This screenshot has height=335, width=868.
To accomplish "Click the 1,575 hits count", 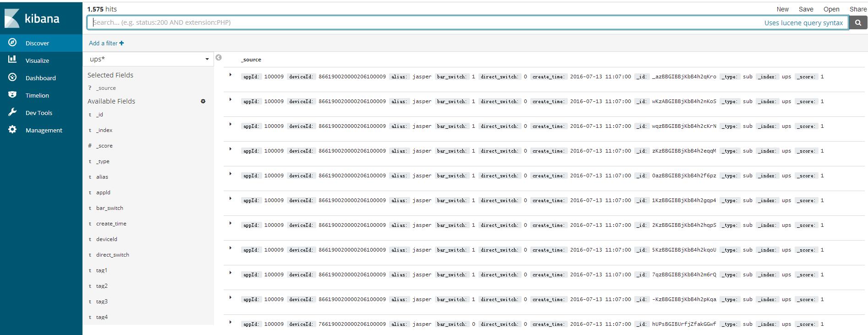I will 102,9.
